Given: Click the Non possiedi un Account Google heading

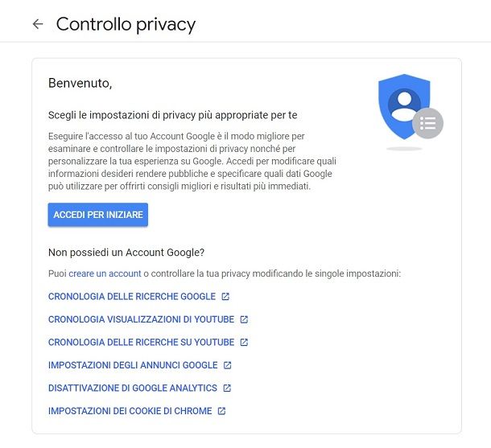Looking at the screenshot, I should [126, 253].
